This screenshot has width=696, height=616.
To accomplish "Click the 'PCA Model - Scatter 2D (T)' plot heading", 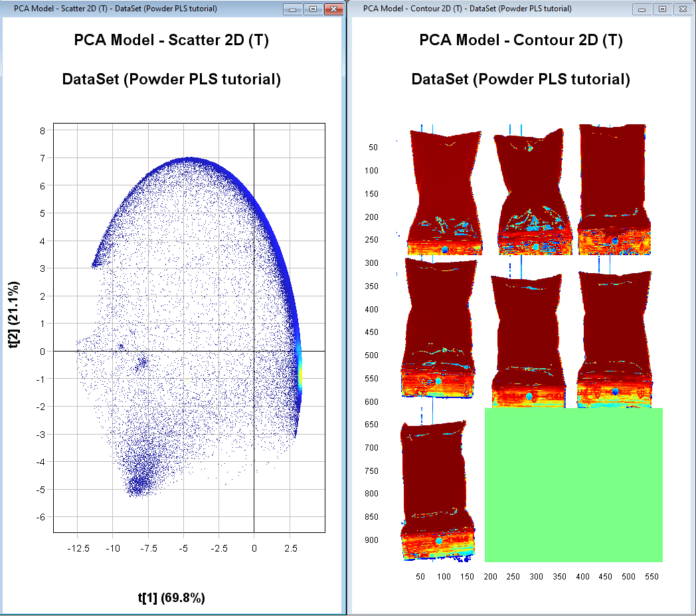I will [x=171, y=41].
